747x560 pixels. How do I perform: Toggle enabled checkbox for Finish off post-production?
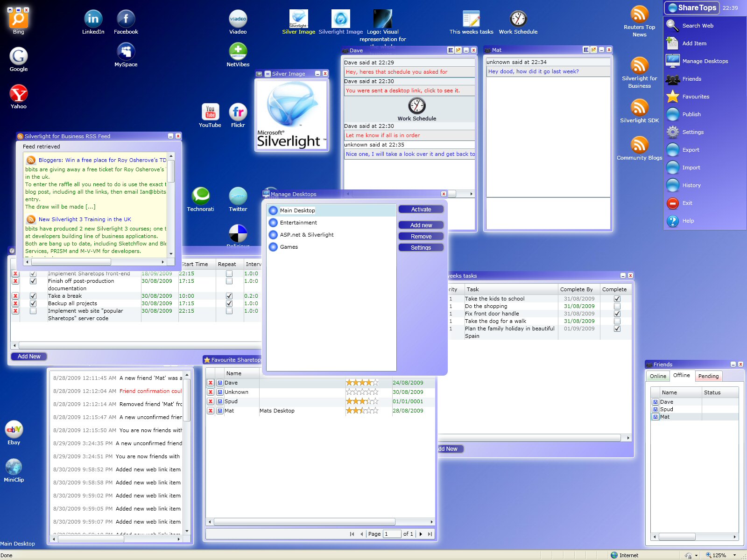point(33,281)
